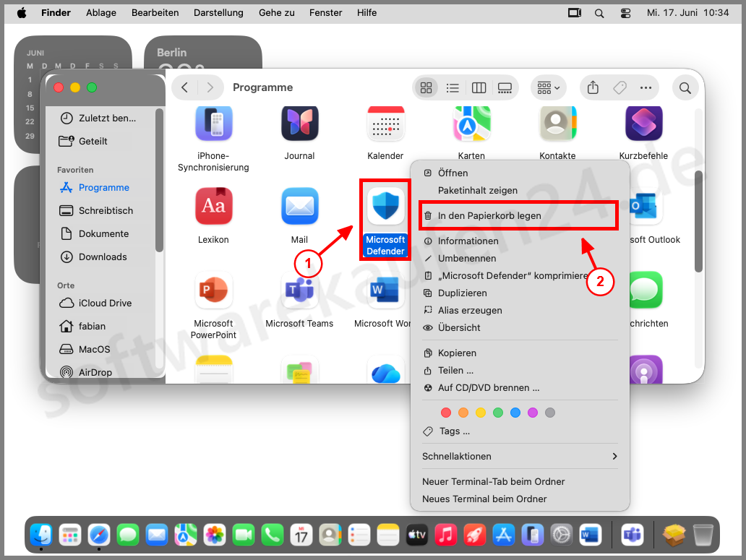This screenshot has width=746, height=560.
Task: Select the Kurzbefehle app icon
Action: coord(643,124)
